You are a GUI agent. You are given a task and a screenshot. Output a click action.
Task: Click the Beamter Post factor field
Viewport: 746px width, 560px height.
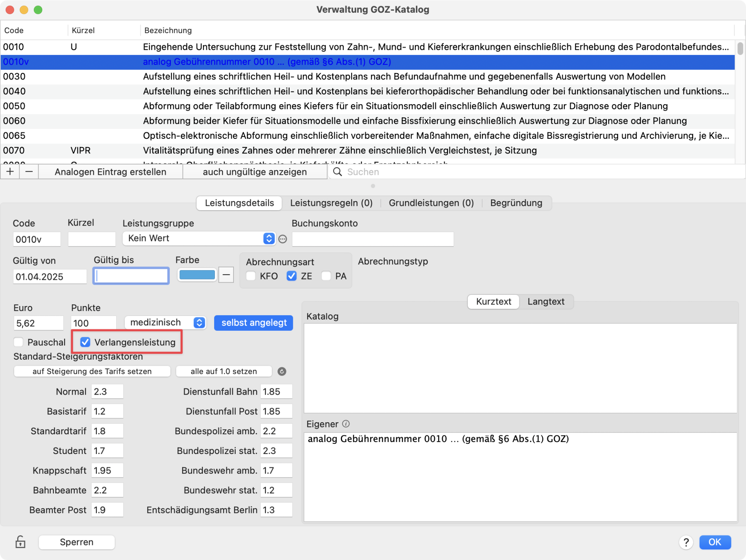pyautogui.click(x=107, y=510)
